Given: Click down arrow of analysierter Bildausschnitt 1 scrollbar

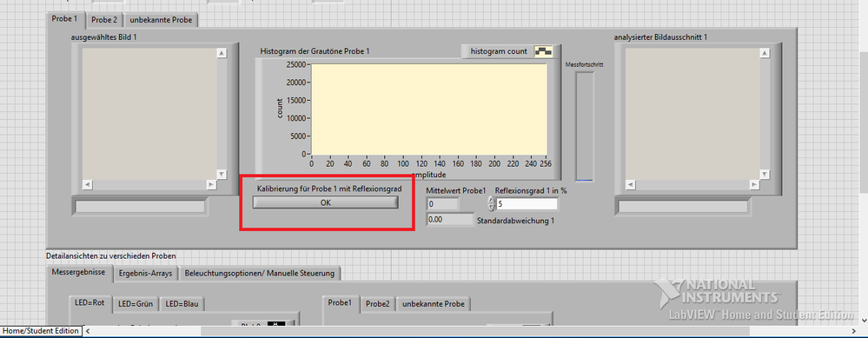Looking at the screenshot, I should [765, 174].
